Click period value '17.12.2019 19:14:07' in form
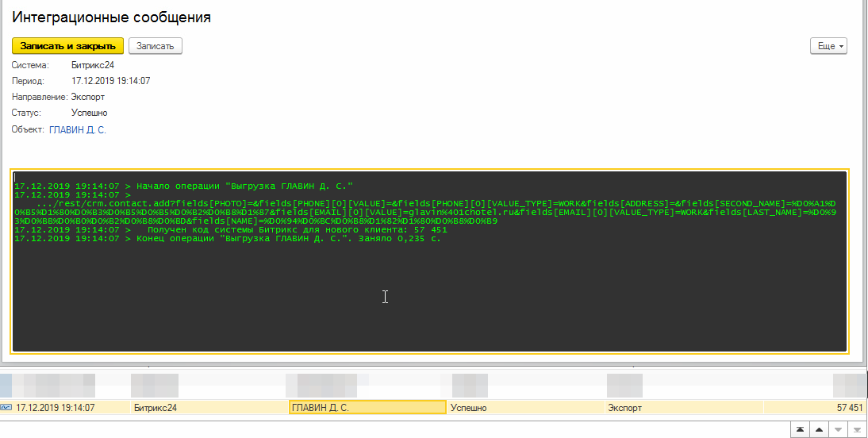Viewport: 868px width, 438px height. coord(111,82)
